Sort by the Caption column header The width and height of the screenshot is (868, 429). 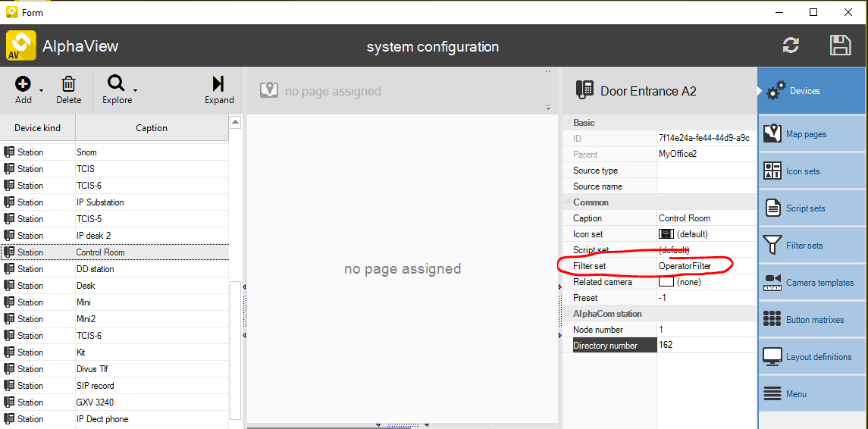152,128
